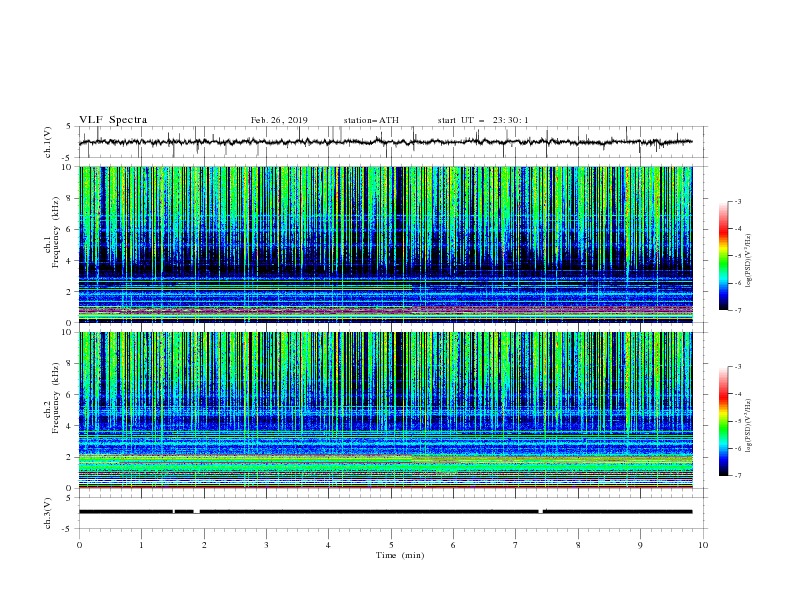
Task: Click the black ch.3 signal bar
Action: pyautogui.click(x=385, y=512)
